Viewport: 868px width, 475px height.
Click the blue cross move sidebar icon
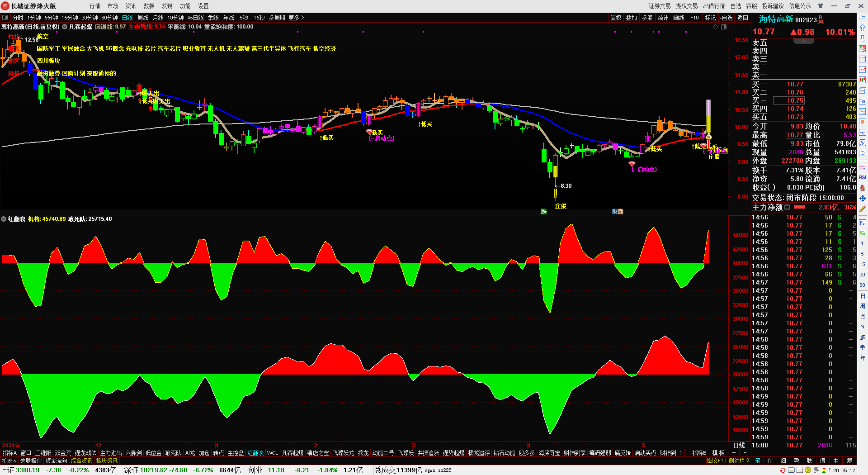pos(863,198)
